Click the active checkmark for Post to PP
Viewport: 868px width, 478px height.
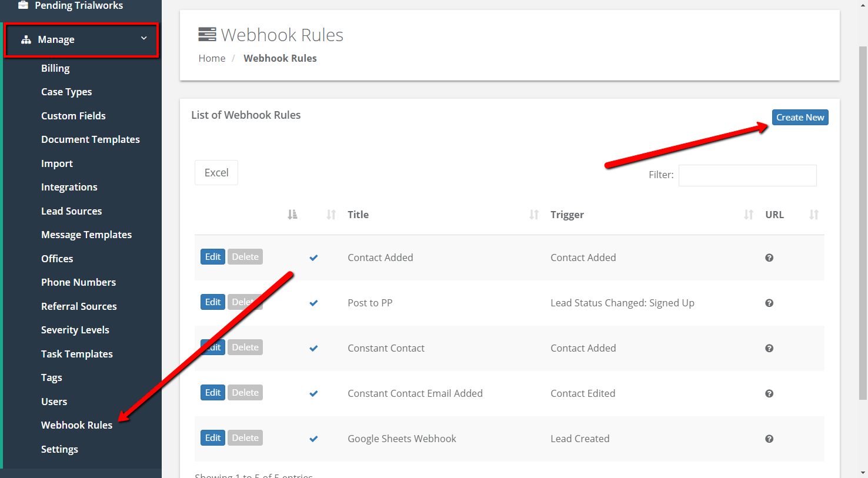click(x=313, y=302)
